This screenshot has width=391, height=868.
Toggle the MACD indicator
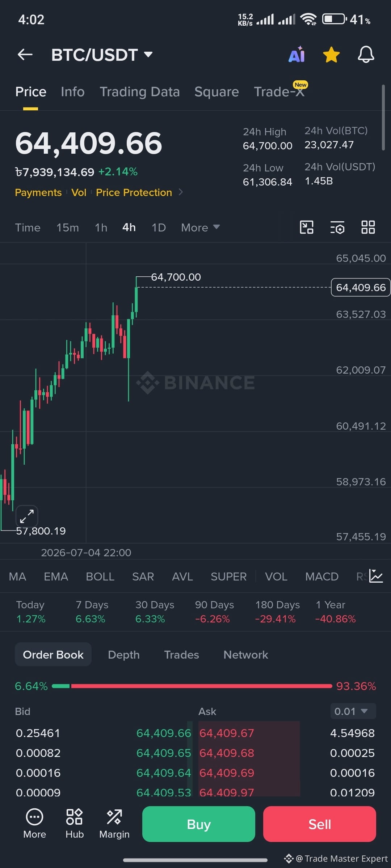(321, 576)
